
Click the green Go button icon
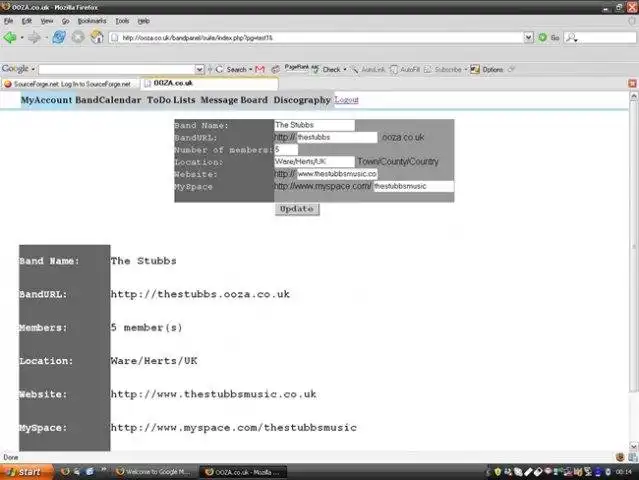pos(542,37)
